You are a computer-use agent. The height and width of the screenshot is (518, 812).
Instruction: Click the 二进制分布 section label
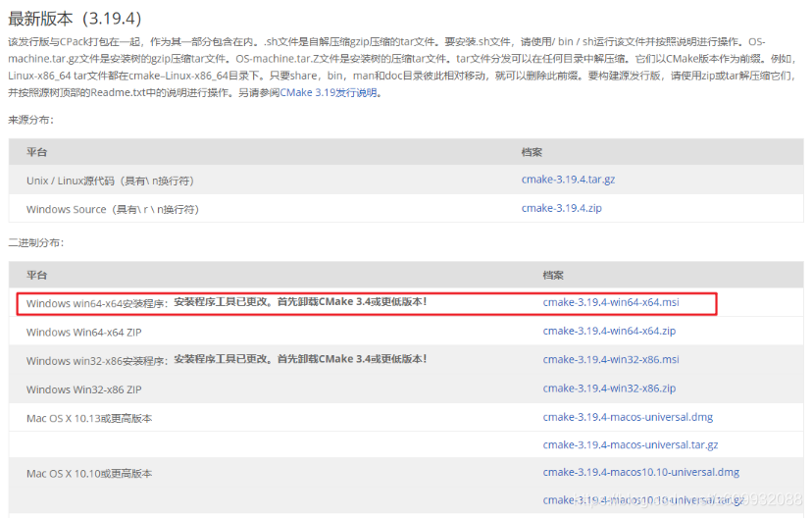pos(35,243)
